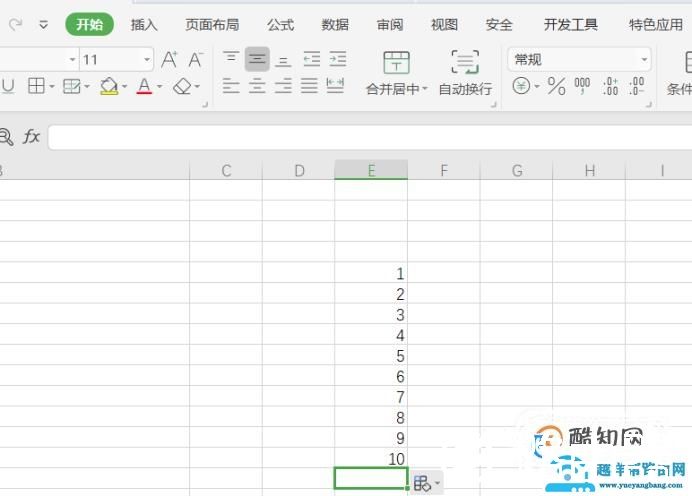Viewport: 692px width, 496px height.
Task: Expand the draw border dropdown arrow
Action: coord(87,86)
